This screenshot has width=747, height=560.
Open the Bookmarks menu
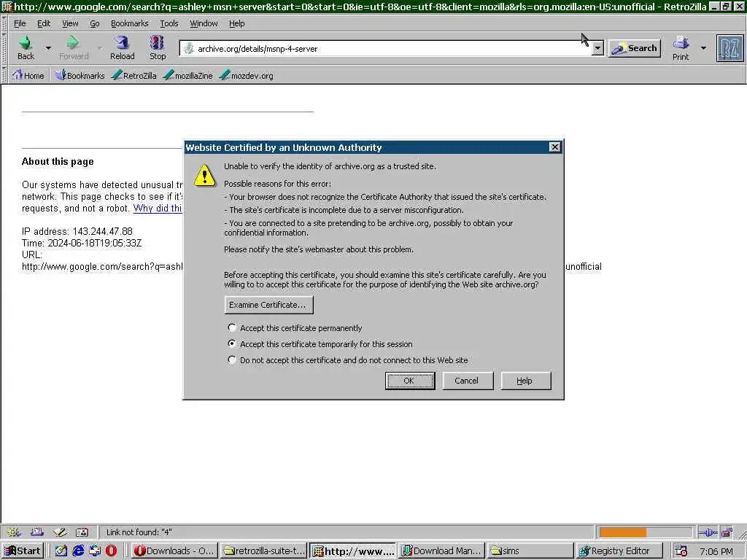(129, 23)
